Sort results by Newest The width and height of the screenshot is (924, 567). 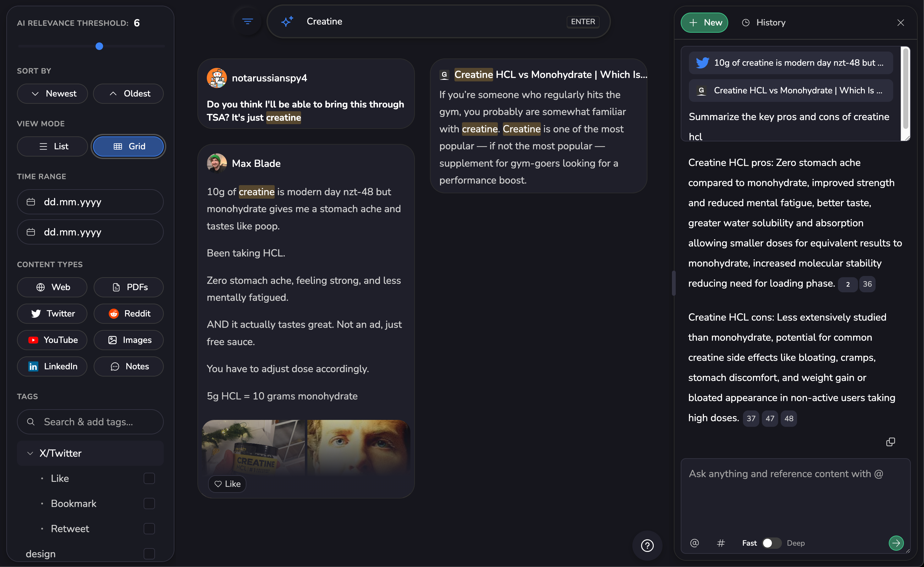pyautogui.click(x=52, y=93)
